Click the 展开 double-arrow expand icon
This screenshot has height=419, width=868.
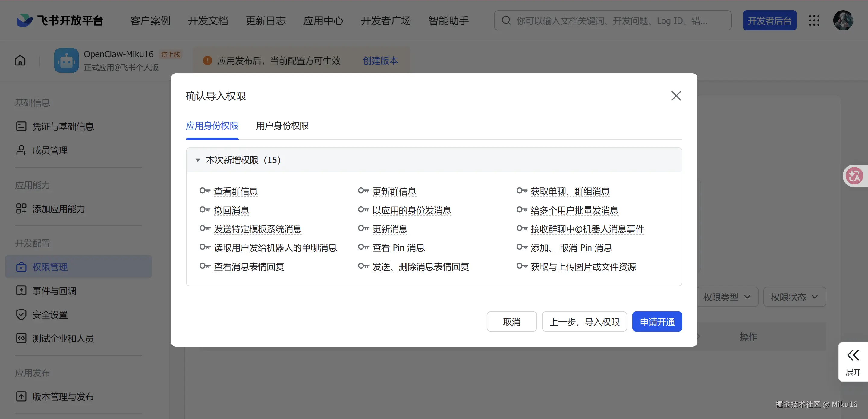pos(853,355)
